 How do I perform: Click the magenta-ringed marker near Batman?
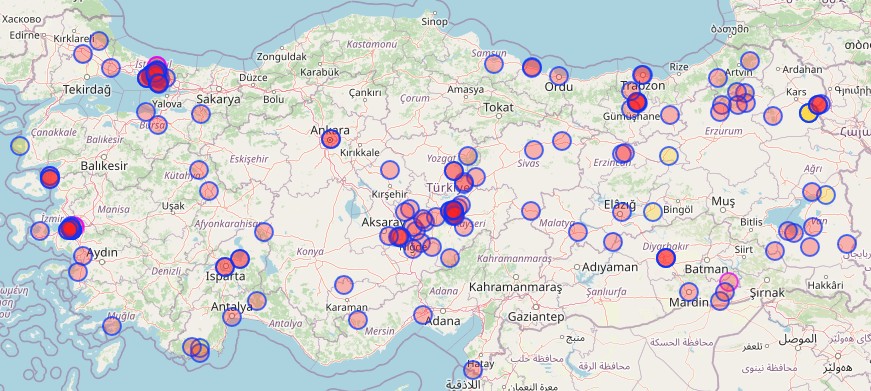pyautogui.click(x=729, y=282)
